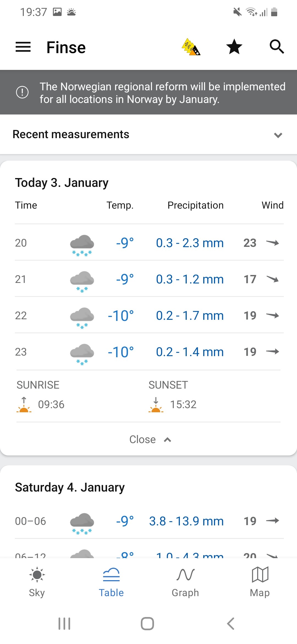Collapse today's forecast with Close
The image size is (297, 644).
tap(150, 440)
